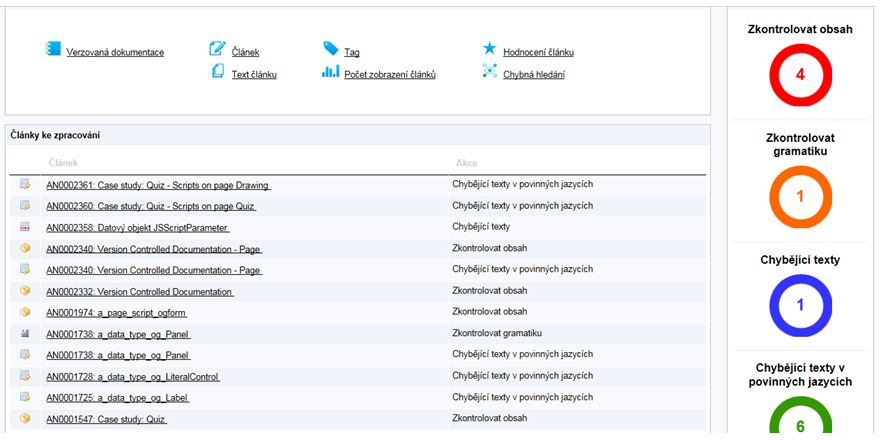Viewport: 882px width, 440px height.
Task: Open article AN0002361 Scripts on page Drawing
Action: [x=158, y=185]
